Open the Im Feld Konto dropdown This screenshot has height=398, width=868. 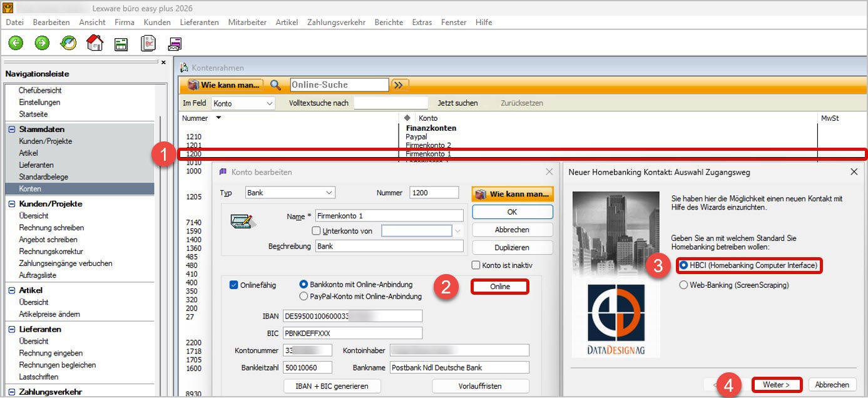click(x=243, y=103)
